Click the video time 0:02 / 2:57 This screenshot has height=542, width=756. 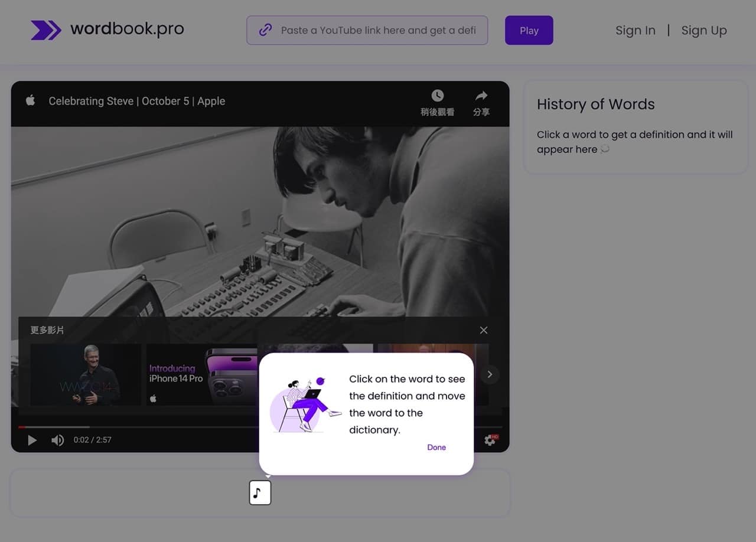point(92,440)
